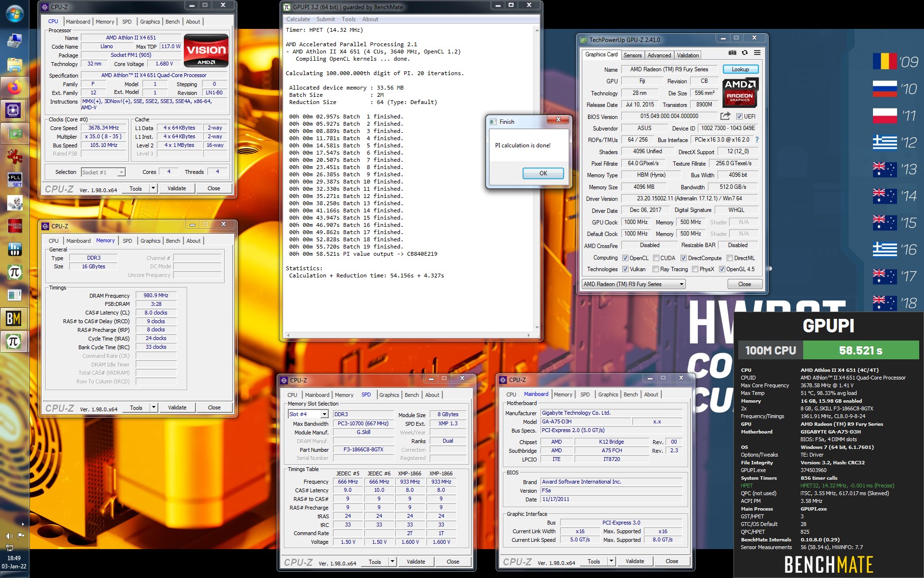Open the GPU-Z hamburger menu
The image size is (924, 578).
[757, 53]
